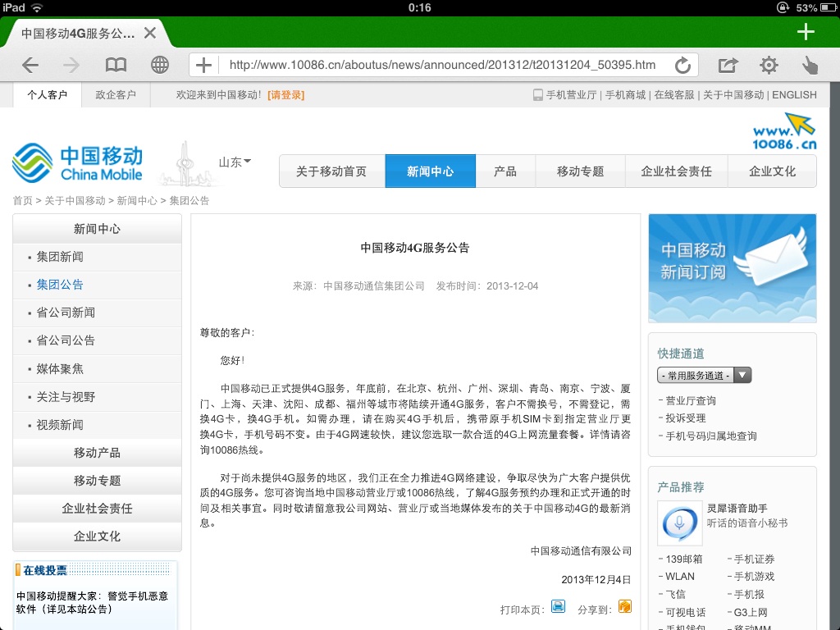Screen dimensions: 840x630
Task: Click the 请登录 login link
Action: click(286, 95)
